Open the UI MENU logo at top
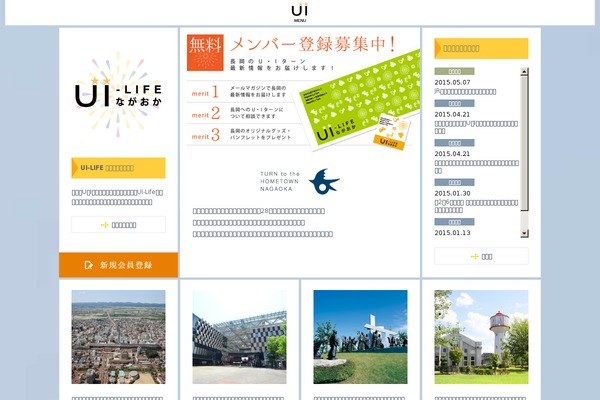 pos(300,12)
